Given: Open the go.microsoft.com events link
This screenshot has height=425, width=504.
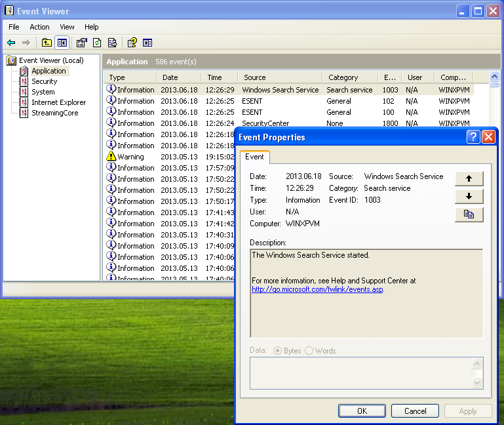Looking at the screenshot, I should click(317, 289).
